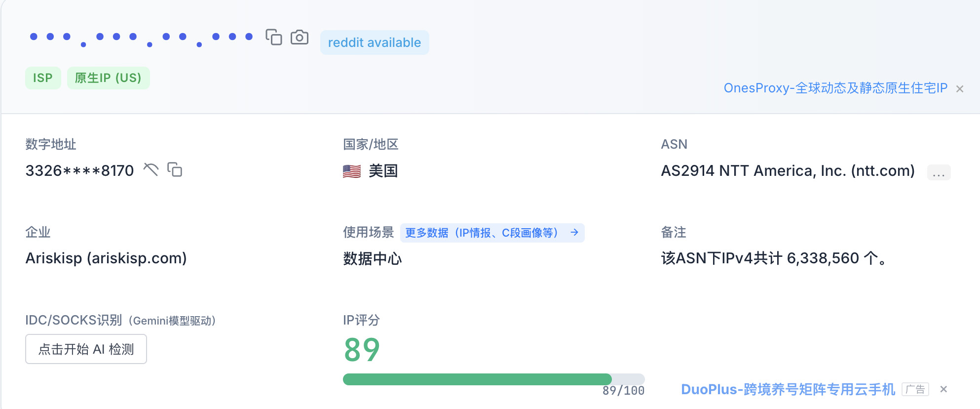The image size is (980, 409).
Task: Click the United States flag icon
Action: click(352, 171)
